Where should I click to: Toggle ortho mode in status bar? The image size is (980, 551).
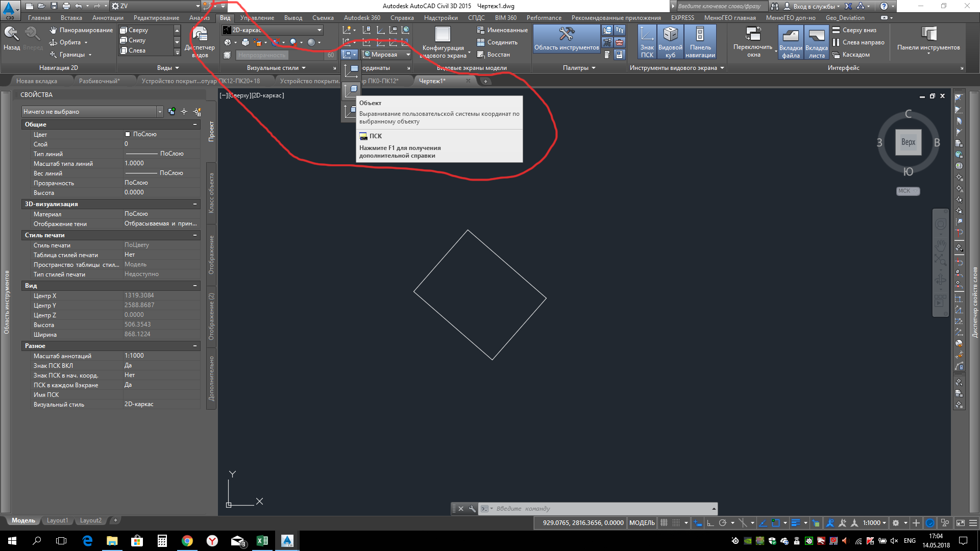[710, 523]
